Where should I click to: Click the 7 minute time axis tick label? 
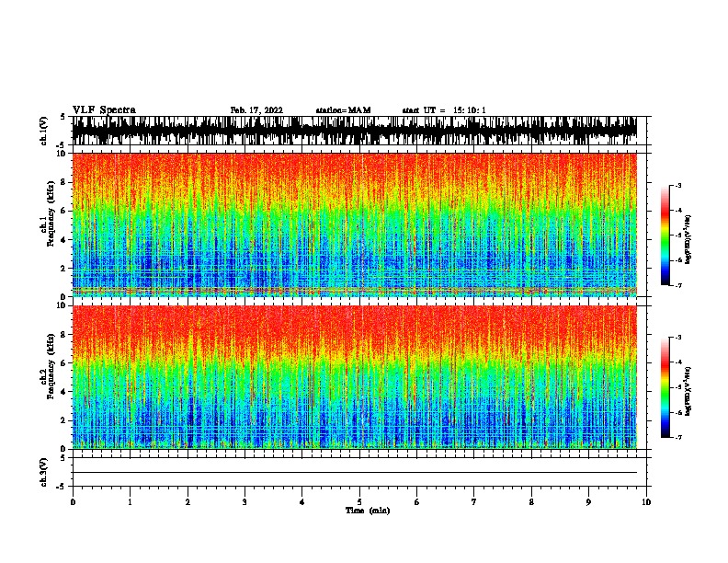(474, 502)
